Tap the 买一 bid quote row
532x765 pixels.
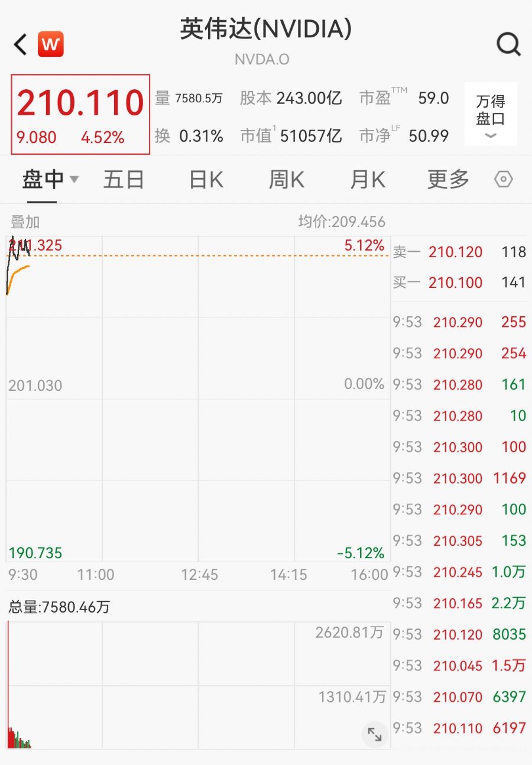click(459, 283)
